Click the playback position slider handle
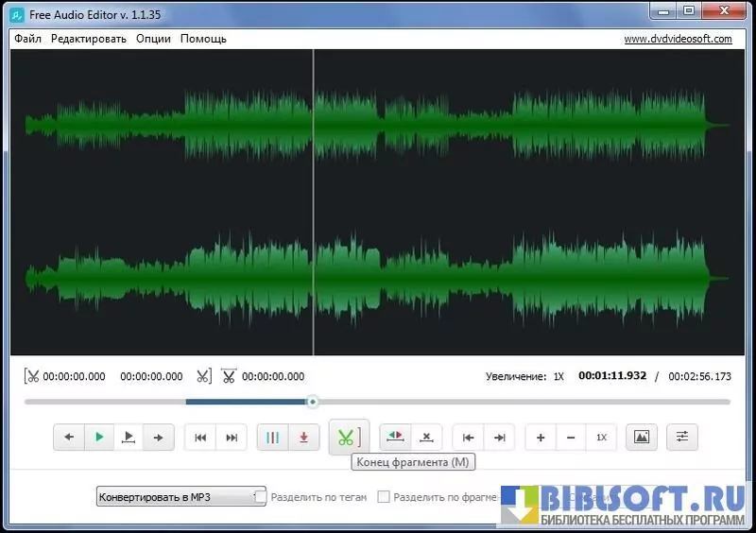The height and width of the screenshot is (533, 756). click(313, 402)
